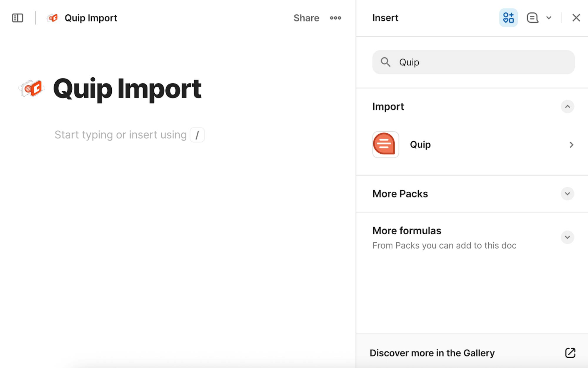
Task: Collapse the Import section
Action: pyautogui.click(x=567, y=107)
